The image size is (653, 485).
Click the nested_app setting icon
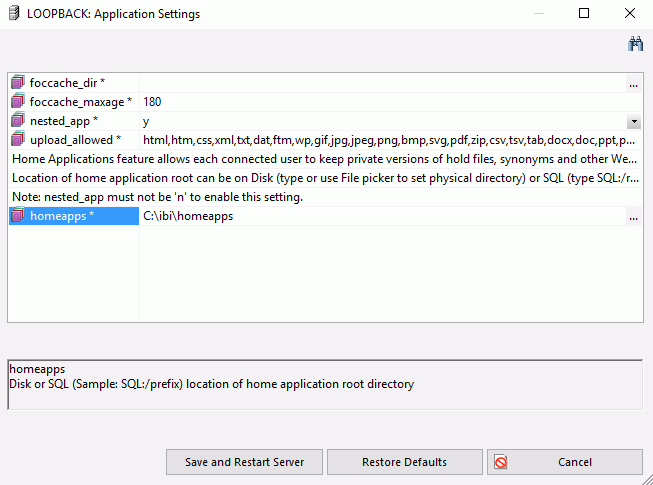[x=18, y=121]
